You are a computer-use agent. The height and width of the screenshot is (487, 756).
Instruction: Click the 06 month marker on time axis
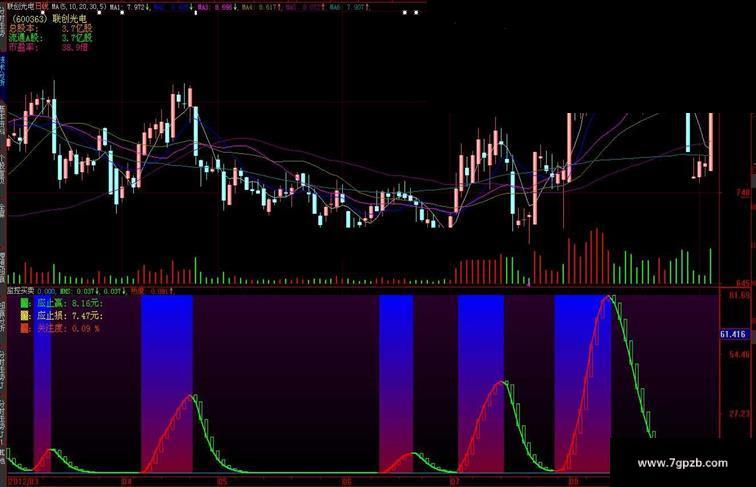click(346, 481)
